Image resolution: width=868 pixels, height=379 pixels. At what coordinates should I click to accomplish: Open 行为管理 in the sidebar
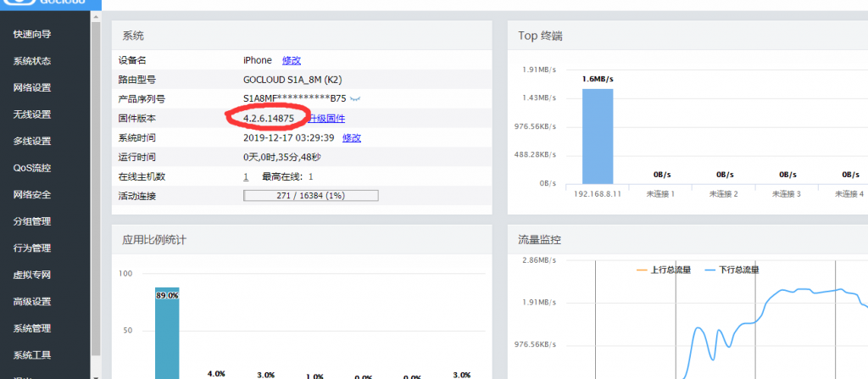[x=32, y=248]
